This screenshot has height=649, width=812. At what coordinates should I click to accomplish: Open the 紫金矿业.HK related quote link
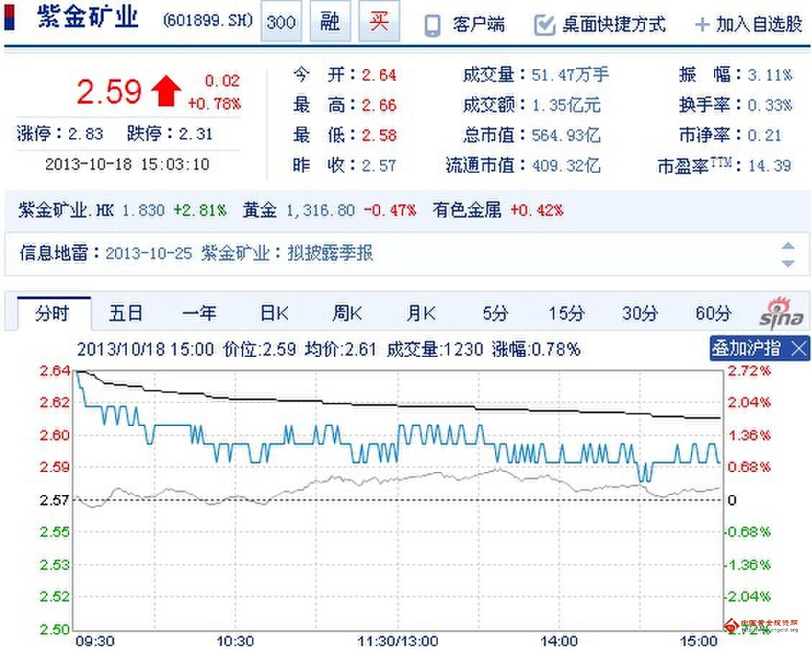point(66,210)
